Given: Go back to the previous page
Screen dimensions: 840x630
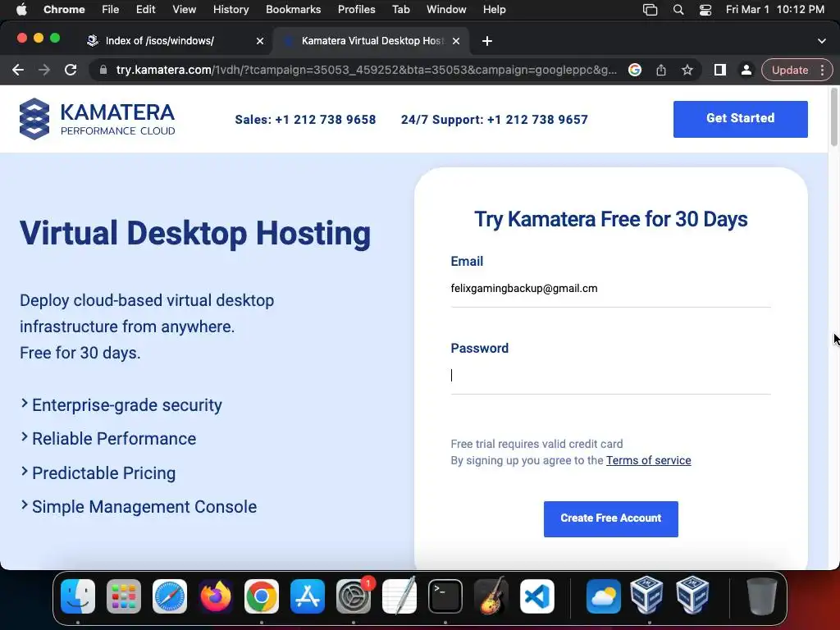Looking at the screenshot, I should point(18,71).
